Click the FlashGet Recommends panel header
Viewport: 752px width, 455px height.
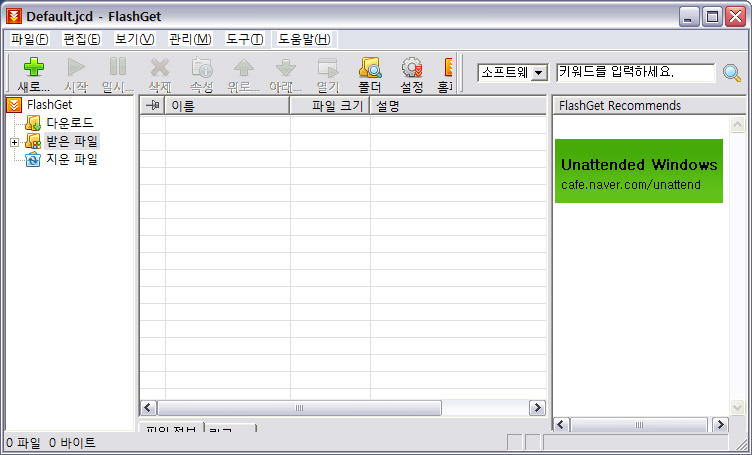tap(649, 105)
